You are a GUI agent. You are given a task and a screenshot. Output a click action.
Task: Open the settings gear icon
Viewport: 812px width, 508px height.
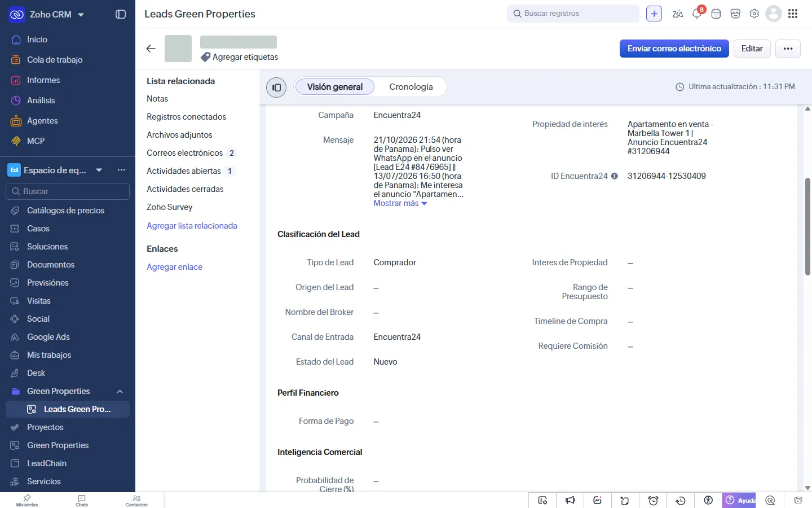(x=754, y=14)
